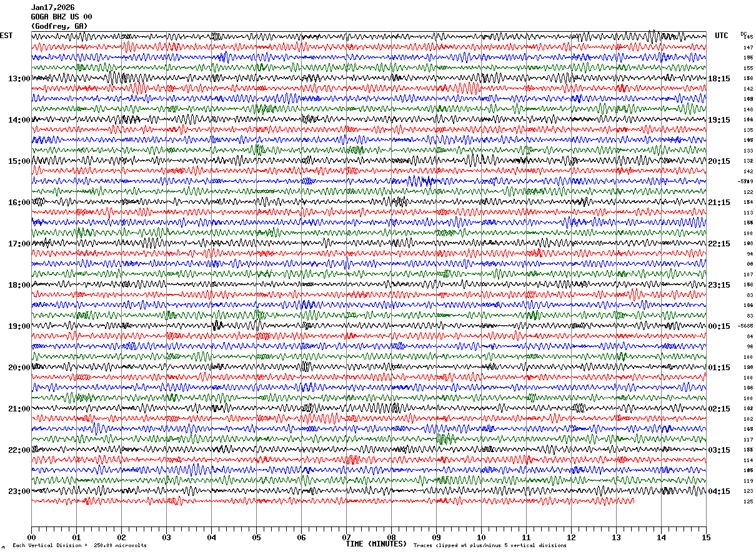Click the "20:00" EST time label

(19, 368)
